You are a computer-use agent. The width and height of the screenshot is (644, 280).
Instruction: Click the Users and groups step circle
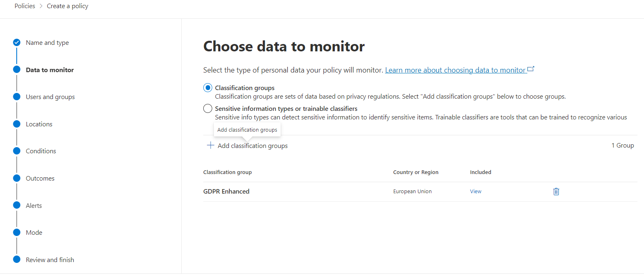[17, 97]
